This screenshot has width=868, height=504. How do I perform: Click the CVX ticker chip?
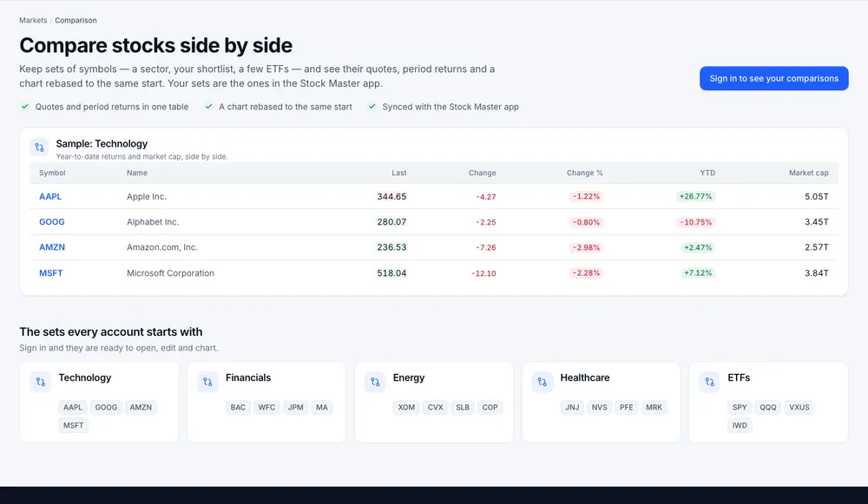coord(436,407)
